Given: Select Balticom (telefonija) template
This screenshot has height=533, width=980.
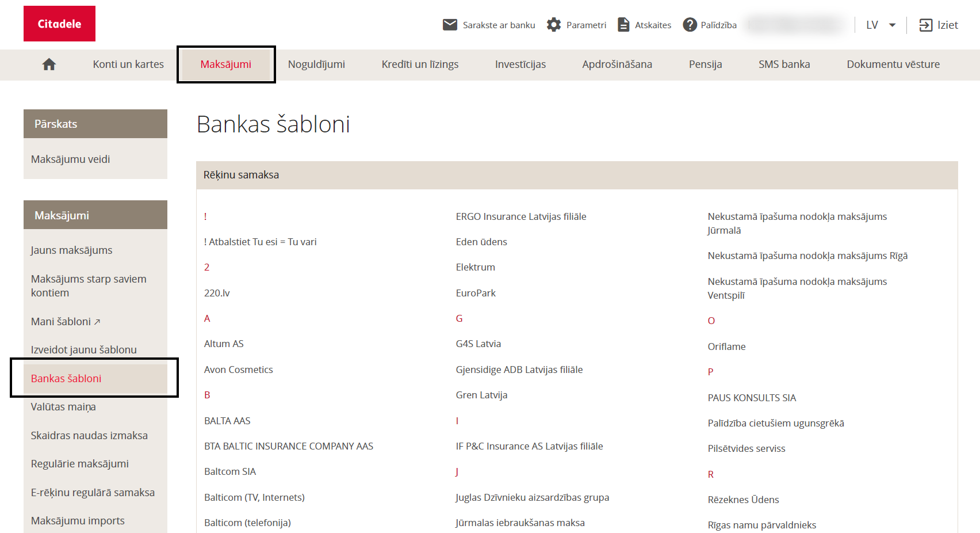Looking at the screenshot, I should 247,523.
